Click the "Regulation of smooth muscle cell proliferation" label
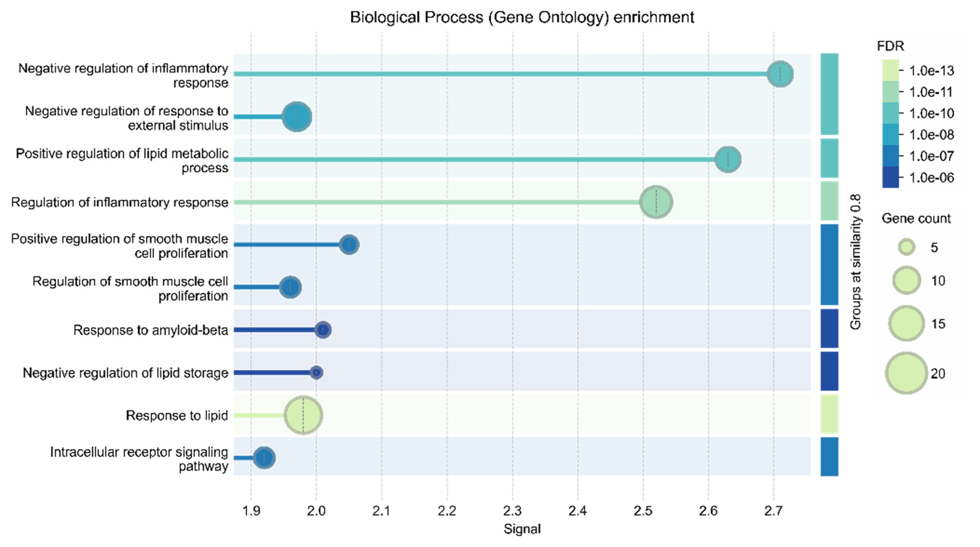Image resolution: width=980 pixels, height=547 pixels. point(130,288)
